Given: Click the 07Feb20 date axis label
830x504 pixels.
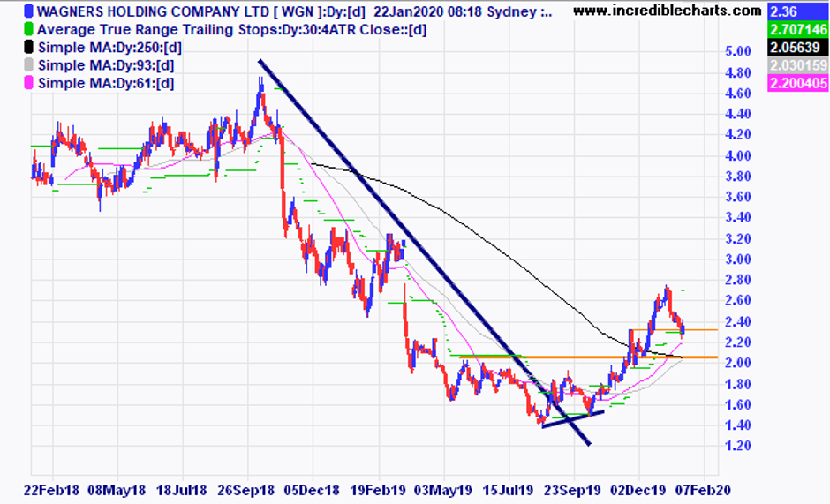Looking at the screenshot, I should tap(703, 490).
